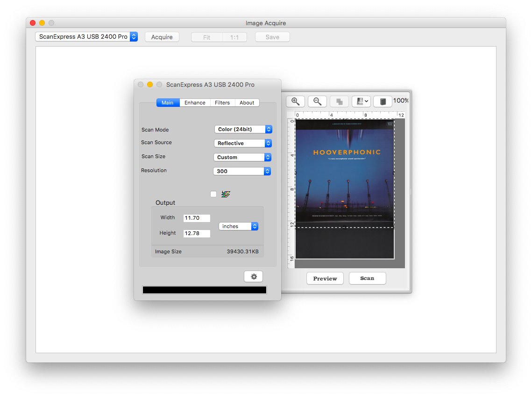The image size is (532, 397).
Task: Click into the Height input field
Action: coord(197,233)
